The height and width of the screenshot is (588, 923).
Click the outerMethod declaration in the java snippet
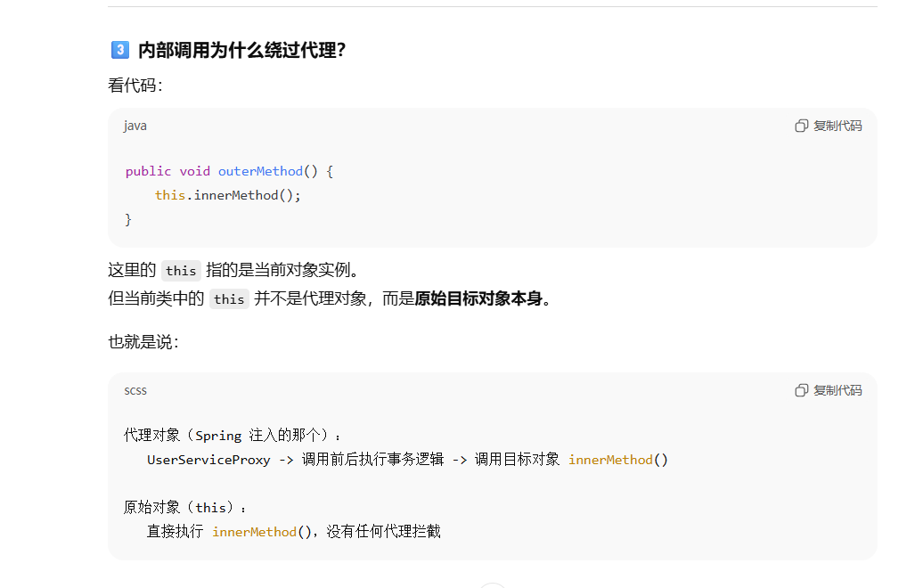click(x=260, y=170)
